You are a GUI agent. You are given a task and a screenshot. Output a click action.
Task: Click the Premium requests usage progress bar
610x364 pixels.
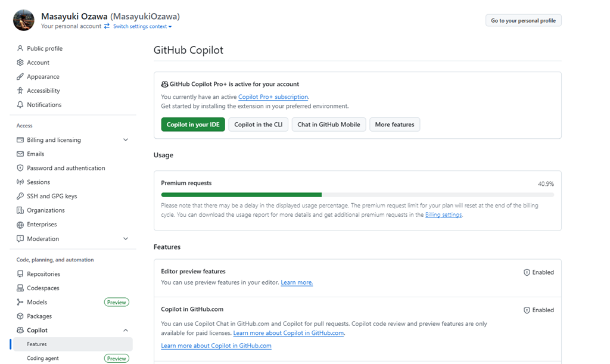[357, 194]
